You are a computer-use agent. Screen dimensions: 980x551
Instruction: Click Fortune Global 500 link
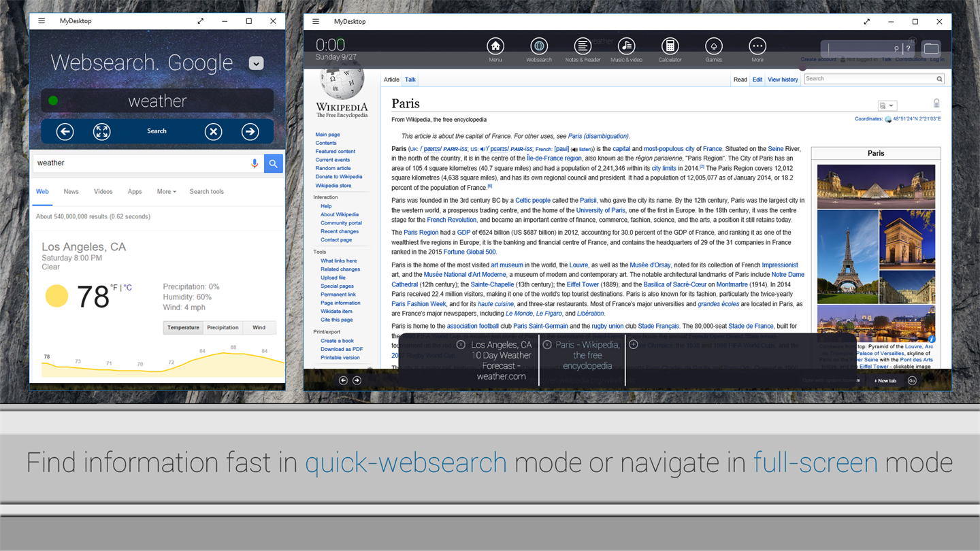(470, 252)
